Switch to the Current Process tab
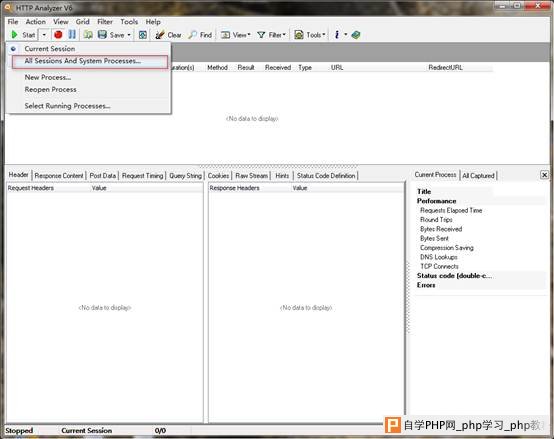554x439 pixels. pos(435,175)
